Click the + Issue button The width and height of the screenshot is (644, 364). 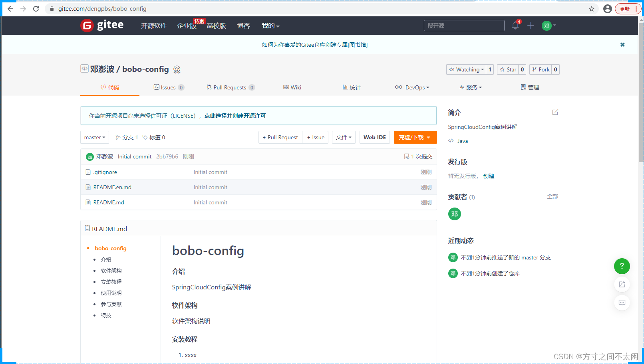(316, 137)
